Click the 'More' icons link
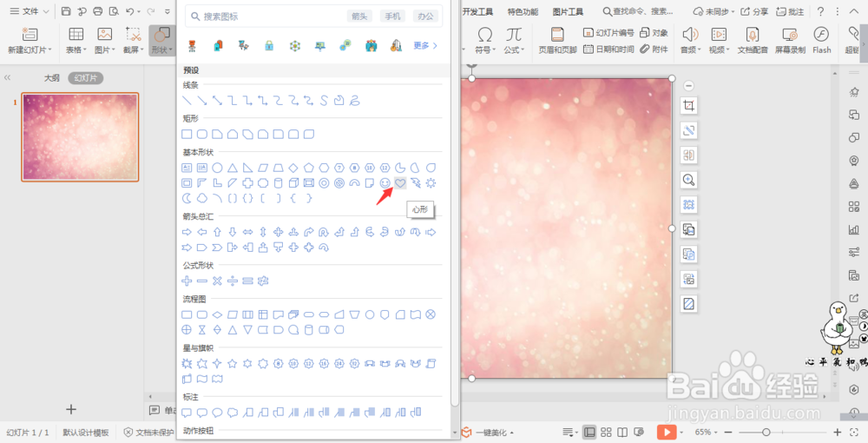The width and height of the screenshot is (868, 443). (x=425, y=46)
